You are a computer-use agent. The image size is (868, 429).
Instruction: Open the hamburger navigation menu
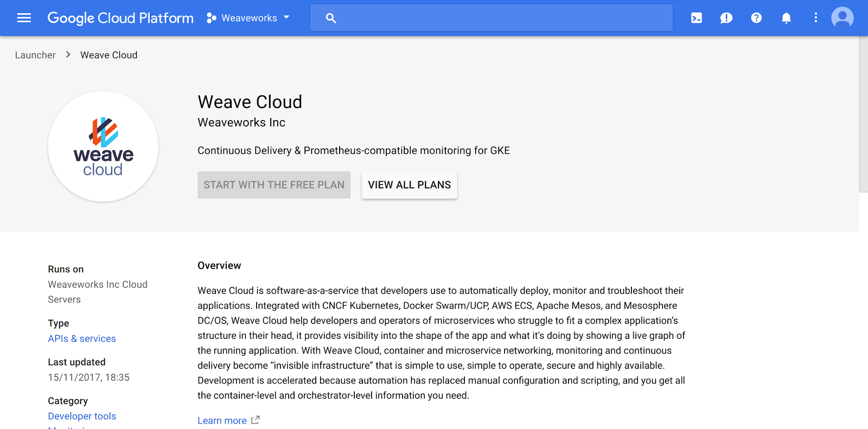pyautogui.click(x=24, y=18)
